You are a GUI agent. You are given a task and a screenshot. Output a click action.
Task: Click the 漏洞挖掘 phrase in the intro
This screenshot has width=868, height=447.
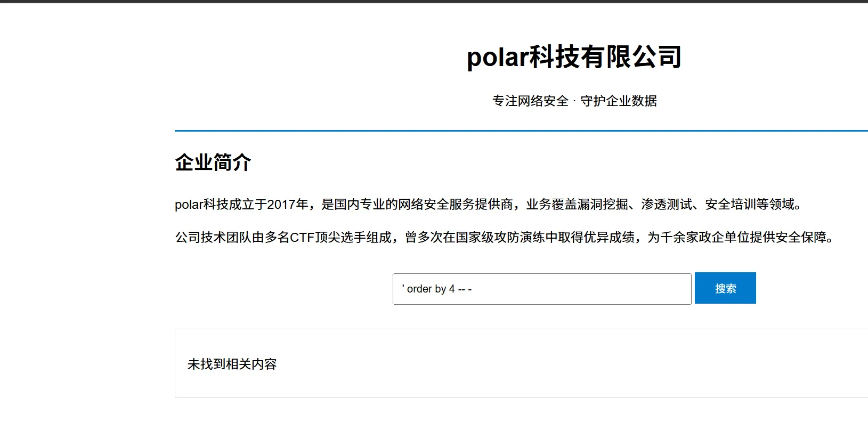[x=603, y=204]
